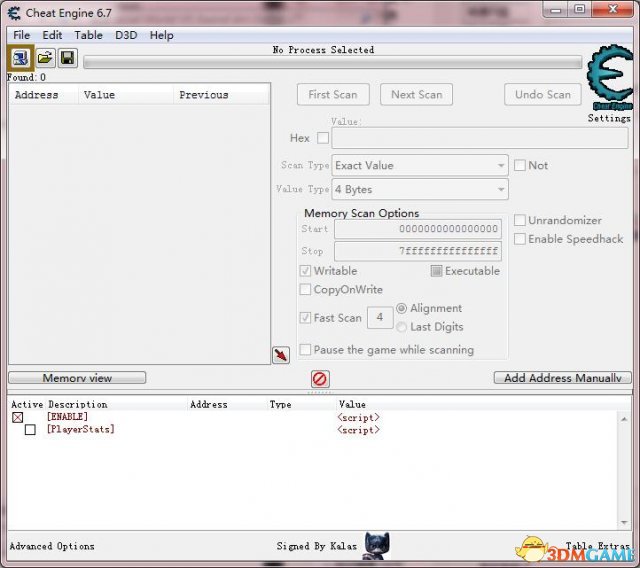The image size is (640, 568).
Task: Open the process selector icon
Action: pos(20,58)
